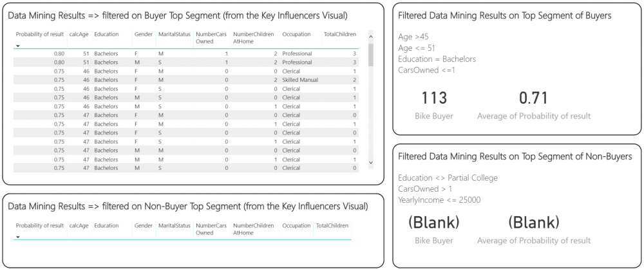Sort by Education column header in buyer table
Viewport: 644px width, 269px height.
tap(106, 35)
